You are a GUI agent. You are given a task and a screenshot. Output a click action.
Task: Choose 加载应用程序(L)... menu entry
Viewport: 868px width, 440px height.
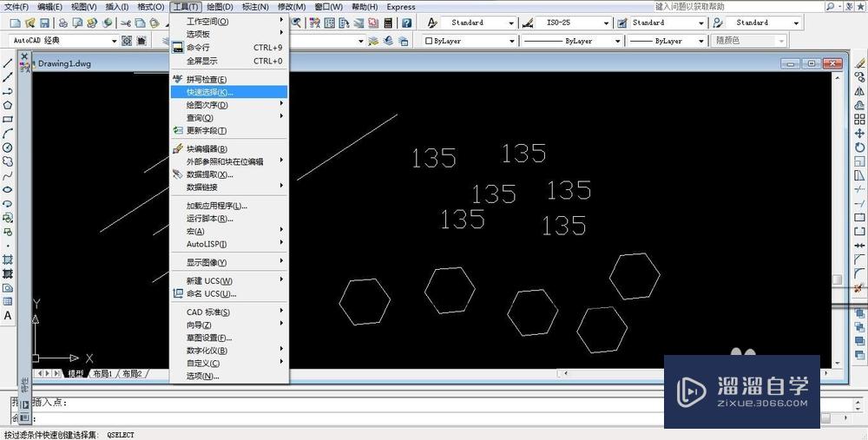pyautogui.click(x=229, y=206)
